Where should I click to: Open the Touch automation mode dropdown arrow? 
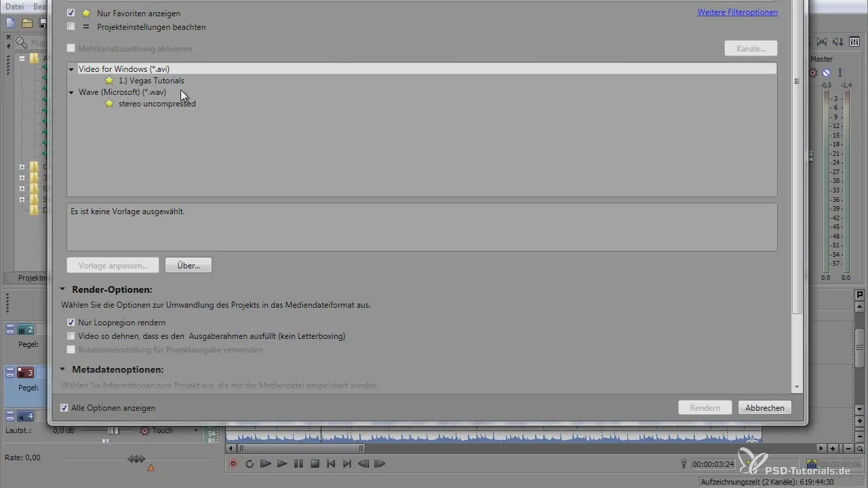click(x=196, y=431)
